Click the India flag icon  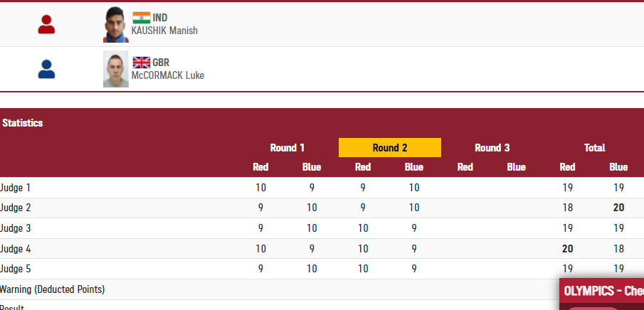pyautogui.click(x=142, y=18)
